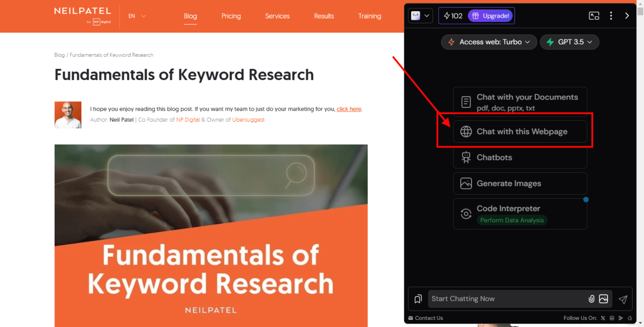Click the attachment paperclip icon
Screen dimensions: 644x327
tap(591, 299)
